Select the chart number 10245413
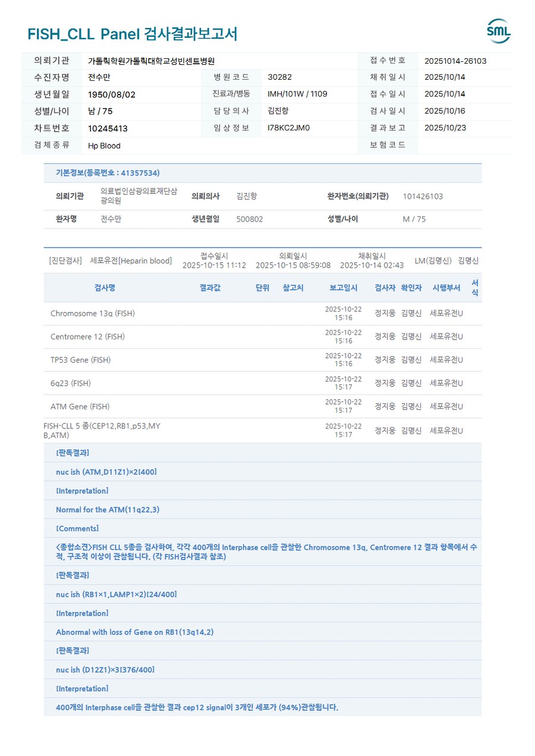Image resolution: width=535 pixels, height=756 pixels. coord(108,128)
